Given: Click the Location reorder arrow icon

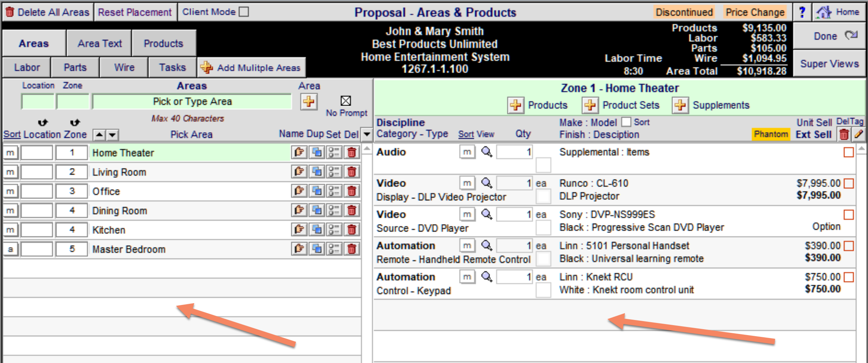Looking at the screenshot, I should (43, 122).
